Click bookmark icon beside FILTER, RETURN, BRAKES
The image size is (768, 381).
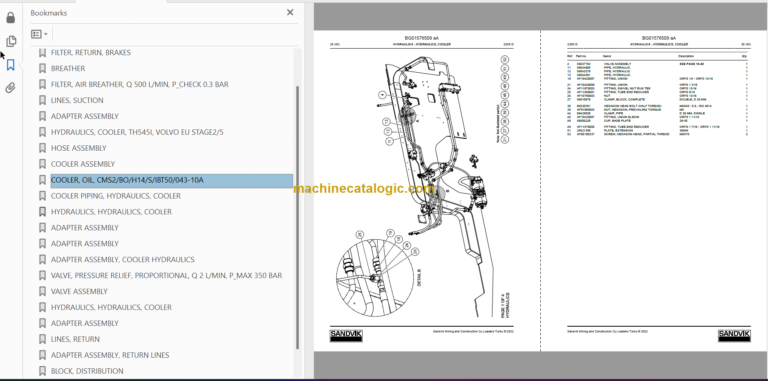pos(42,52)
